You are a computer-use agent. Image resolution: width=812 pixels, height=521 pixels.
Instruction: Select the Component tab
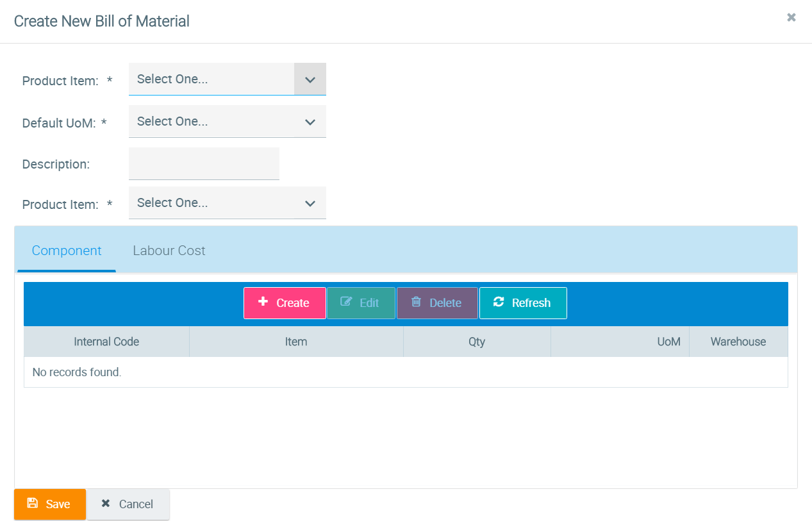[67, 251]
